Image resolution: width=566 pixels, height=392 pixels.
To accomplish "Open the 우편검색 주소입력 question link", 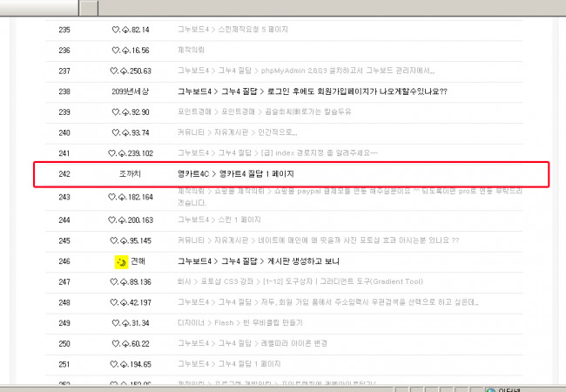I will click(x=327, y=302).
